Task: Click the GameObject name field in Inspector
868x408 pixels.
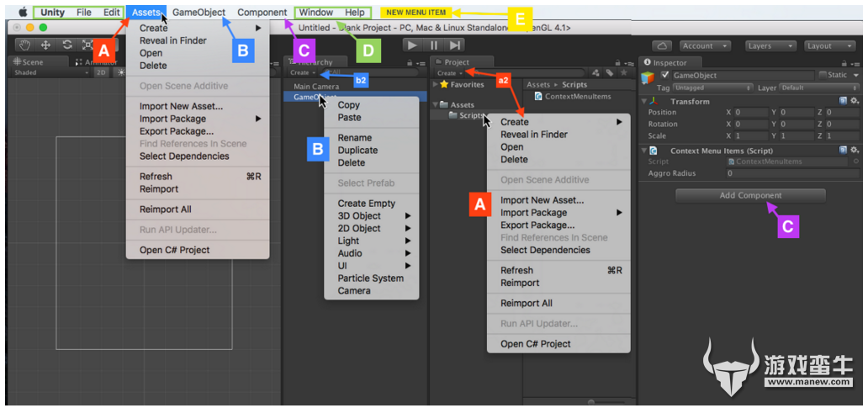Action: click(743, 75)
